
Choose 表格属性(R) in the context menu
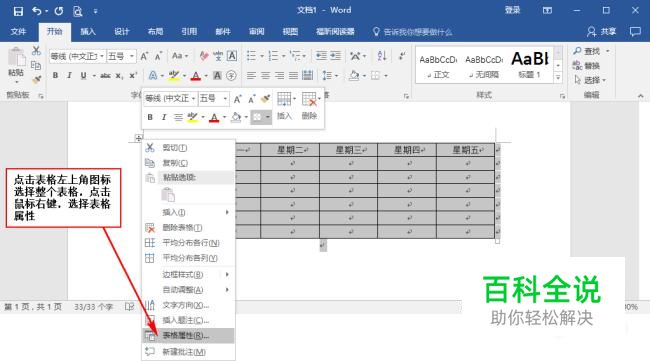pos(188,336)
